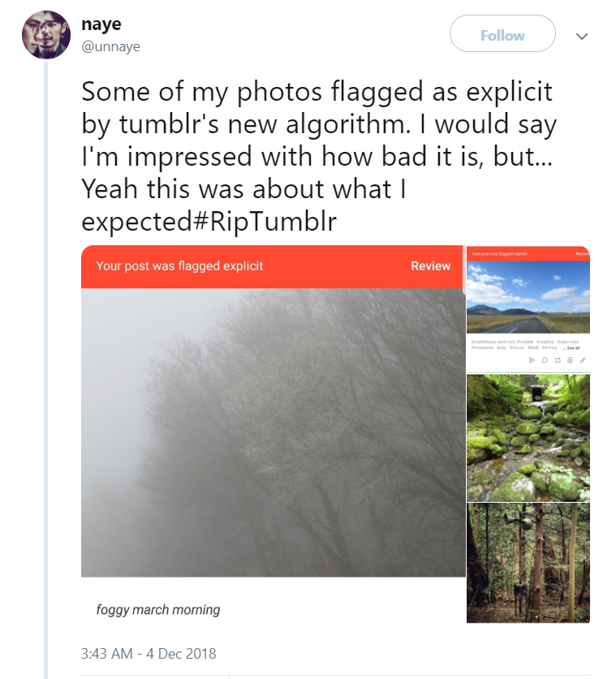616x679 pixels.
Task: Click the "foggy march morning" caption
Action: click(x=158, y=610)
